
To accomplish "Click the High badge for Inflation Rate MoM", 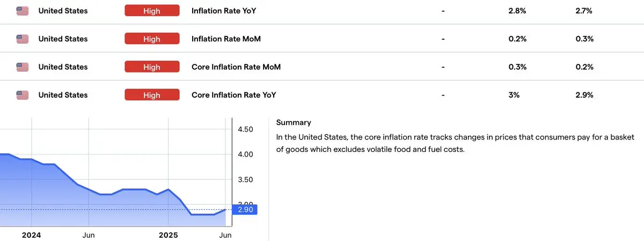I will (152, 39).
